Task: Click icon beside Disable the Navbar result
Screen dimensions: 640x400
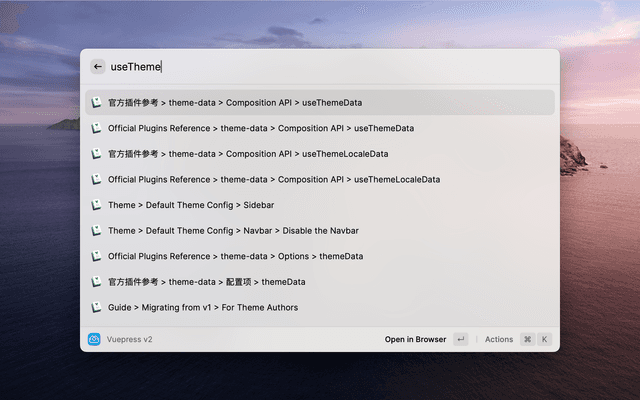Action: pyautogui.click(x=97, y=230)
